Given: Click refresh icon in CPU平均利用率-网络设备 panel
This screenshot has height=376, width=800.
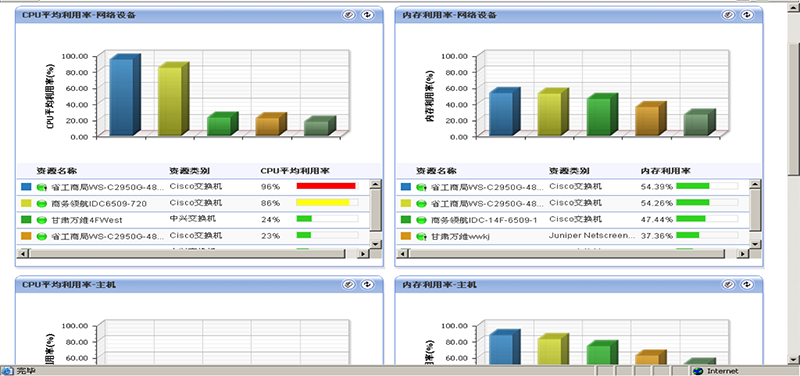Looking at the screenshot, I should tap(367, 15).
